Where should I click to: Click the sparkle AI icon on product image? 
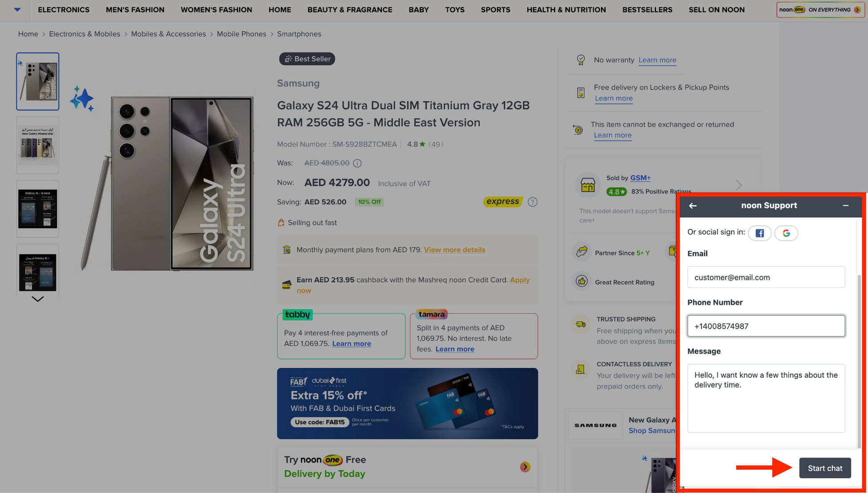click(82, 98)
